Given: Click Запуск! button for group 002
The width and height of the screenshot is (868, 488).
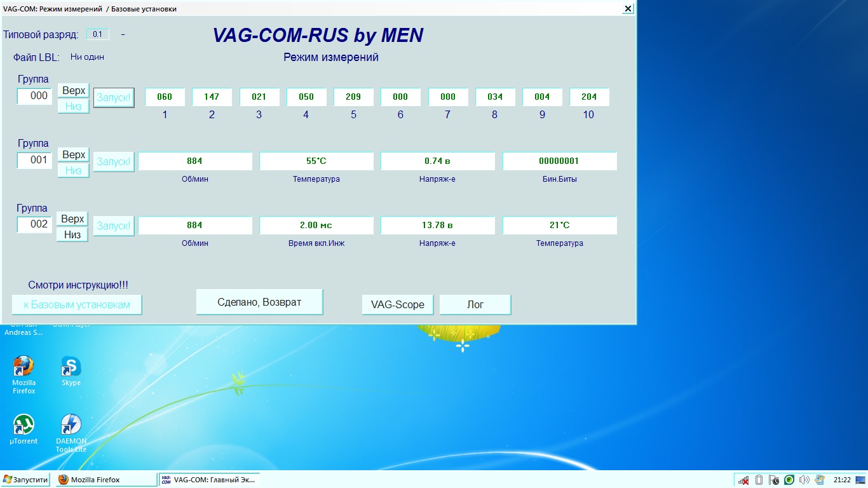Looking at the screenshot, I should pos(114,226).
